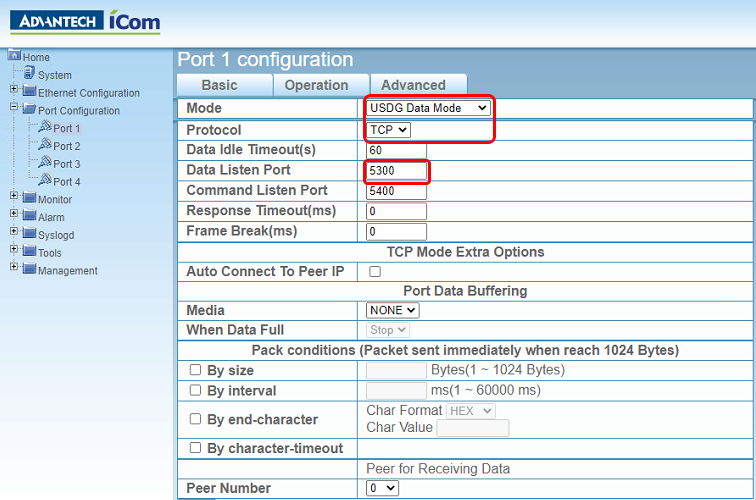Open the Char Format HEX dropdown
756x500 pixels.
(471, 411)
